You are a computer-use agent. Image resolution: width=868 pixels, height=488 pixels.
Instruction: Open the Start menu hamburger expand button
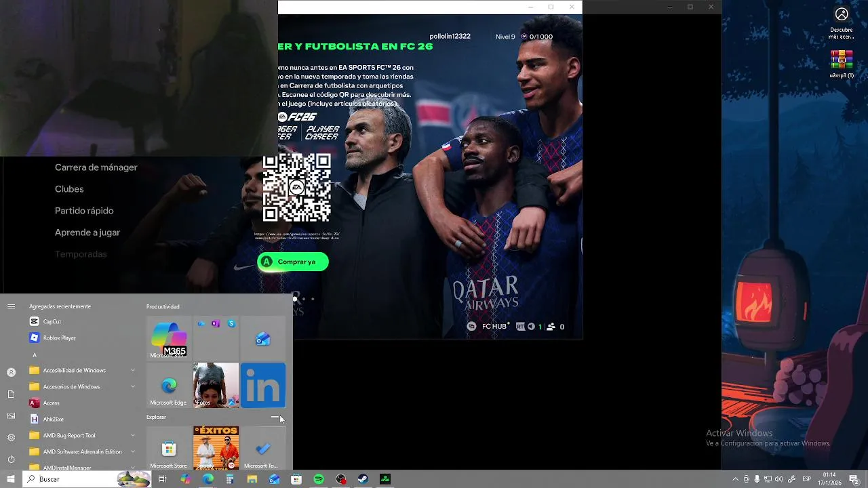click(x=11, y=306)
